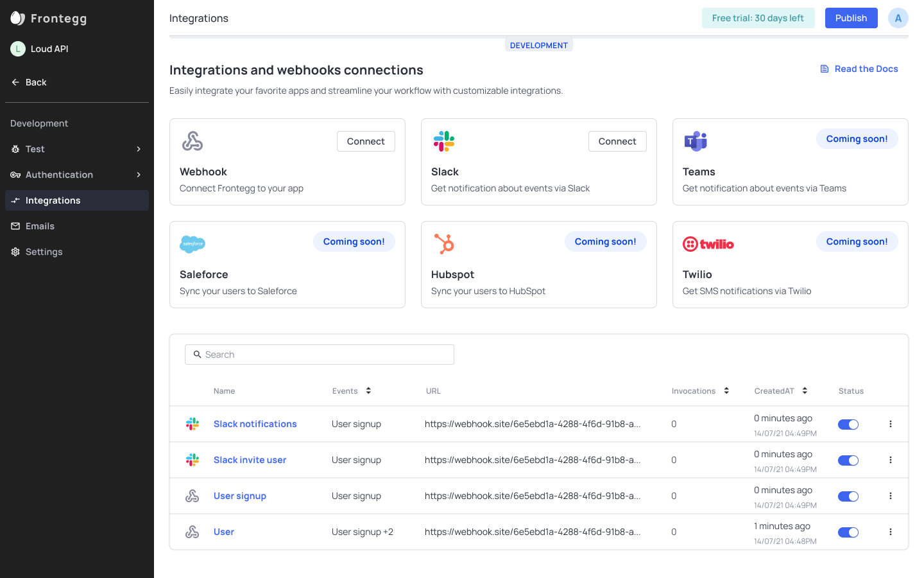Open the Test sidebar item
The width and height of the screenshot is (924, 578).
tap(77, 149)
